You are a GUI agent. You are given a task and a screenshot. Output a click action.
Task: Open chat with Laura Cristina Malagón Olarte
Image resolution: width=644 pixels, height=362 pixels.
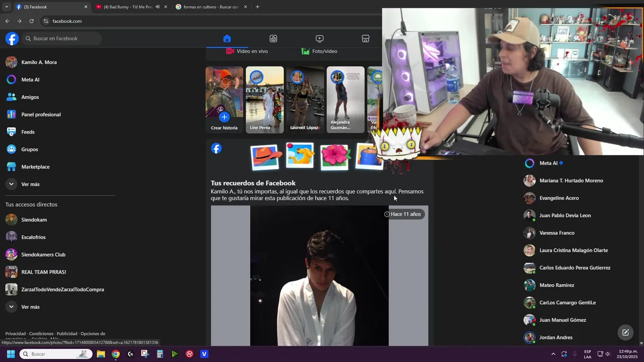[x=574, y=250]
